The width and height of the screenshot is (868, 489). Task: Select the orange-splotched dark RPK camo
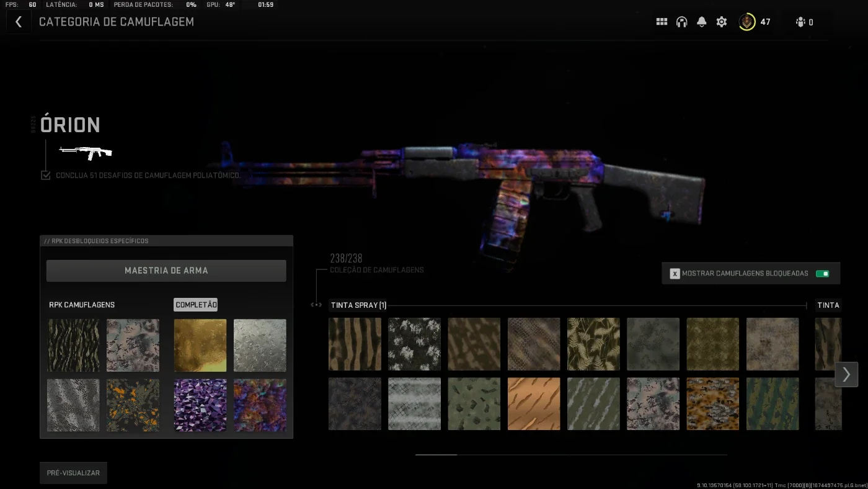(133, 405)
